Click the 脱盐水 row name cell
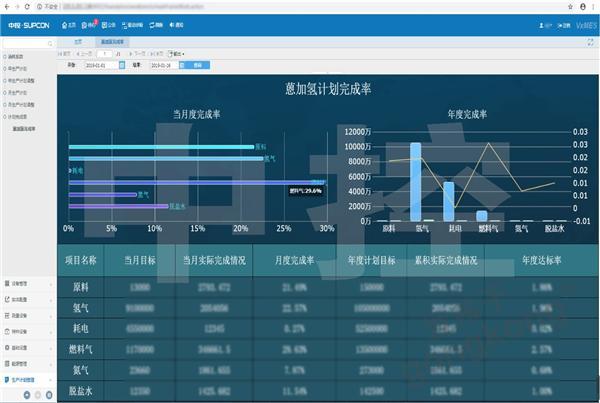 [x=81, y=391]
